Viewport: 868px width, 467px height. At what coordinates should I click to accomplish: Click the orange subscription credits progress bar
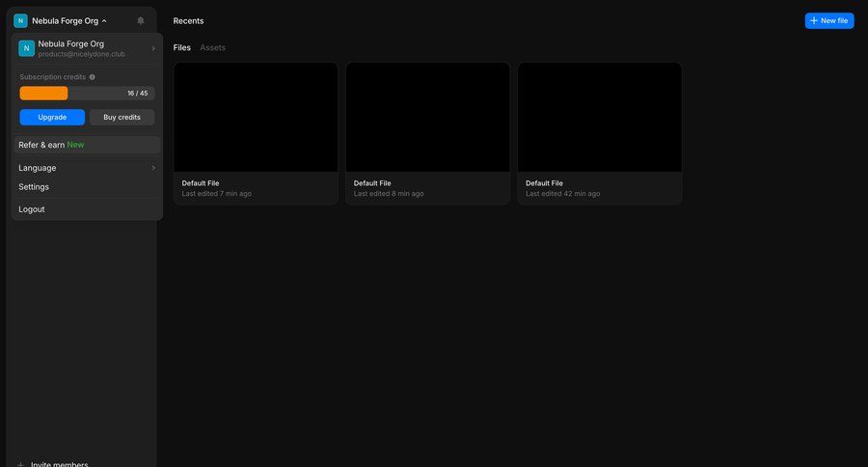(43, 93)
